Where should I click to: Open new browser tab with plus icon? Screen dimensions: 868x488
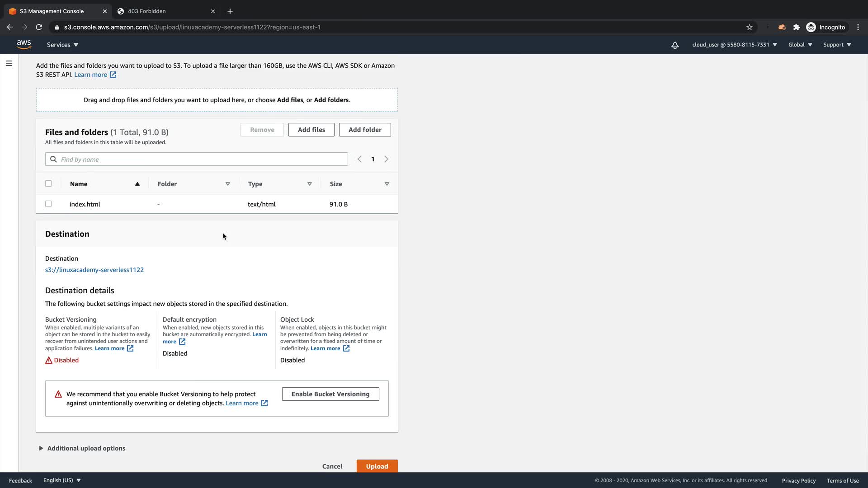(x=230, y=11)
